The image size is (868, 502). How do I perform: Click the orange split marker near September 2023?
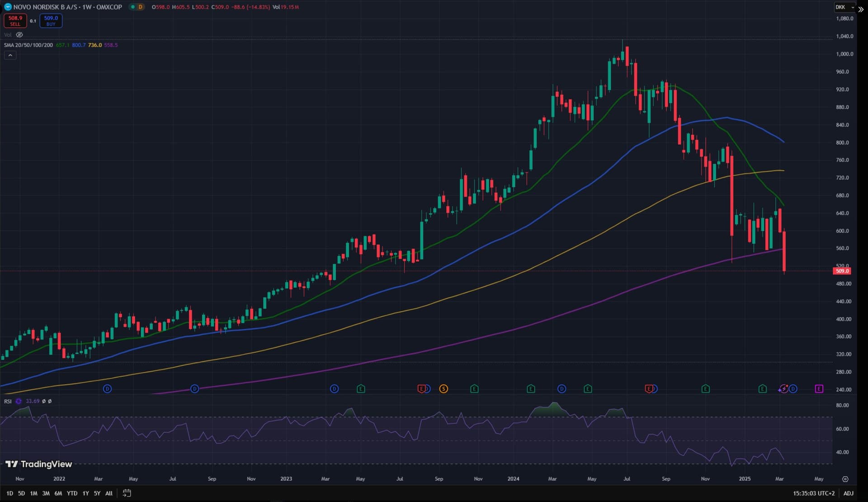pos(443,389)
